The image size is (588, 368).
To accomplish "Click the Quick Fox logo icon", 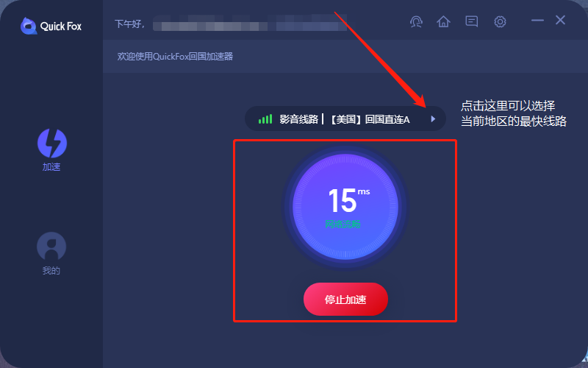I will [x=29, y=26].
